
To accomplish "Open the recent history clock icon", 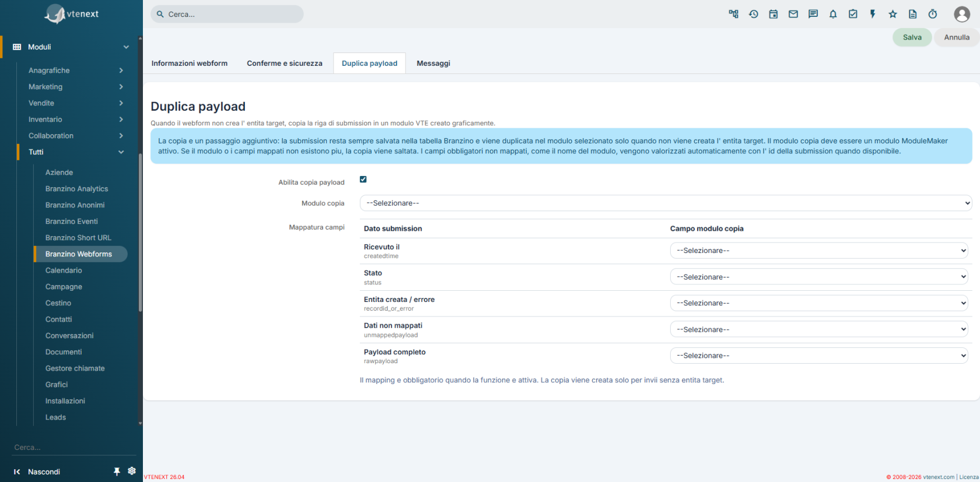I will [x=754, y=14].
